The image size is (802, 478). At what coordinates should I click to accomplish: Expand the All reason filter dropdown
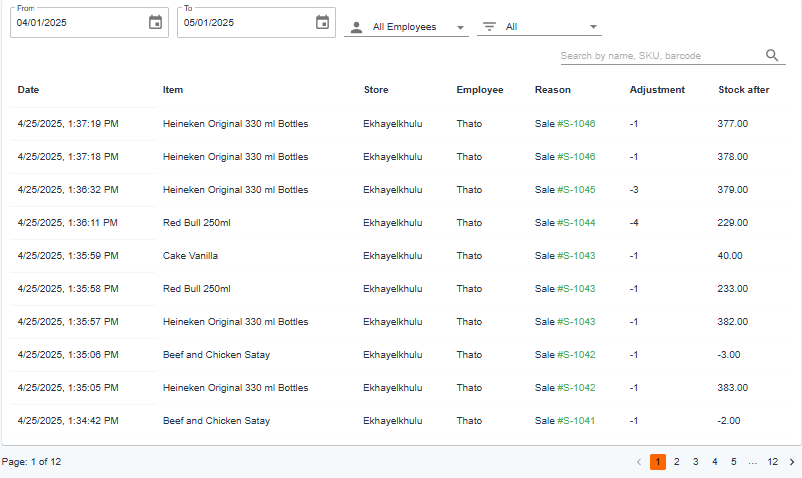point(593,27)
